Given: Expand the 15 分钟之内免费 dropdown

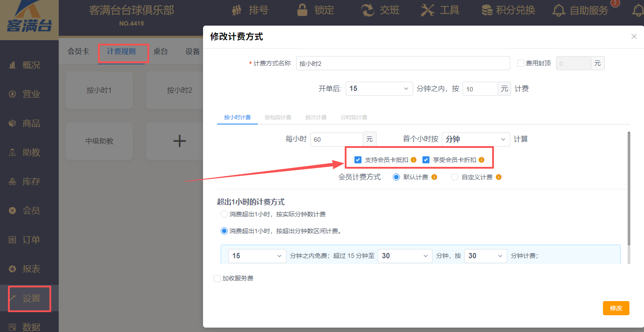Looking at the screenshot, I should click(x=257, y=256).
